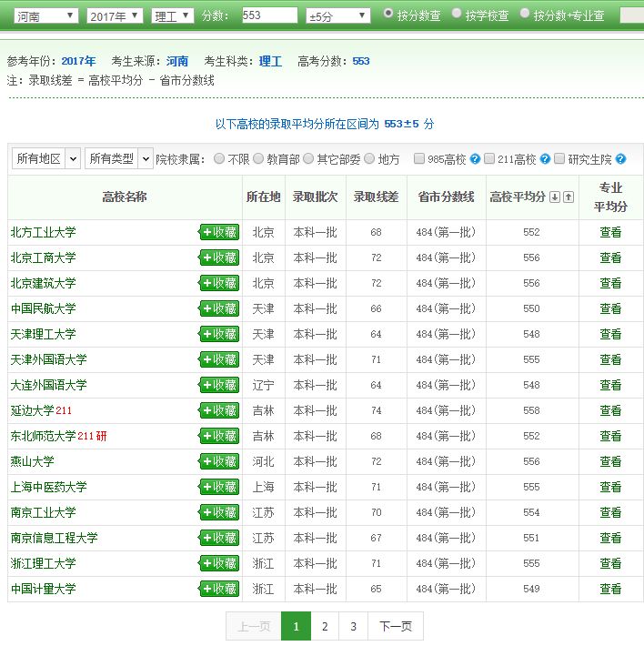Choose 教育部 for 院校隶属
Screen dimensions: 644x646
258,158
